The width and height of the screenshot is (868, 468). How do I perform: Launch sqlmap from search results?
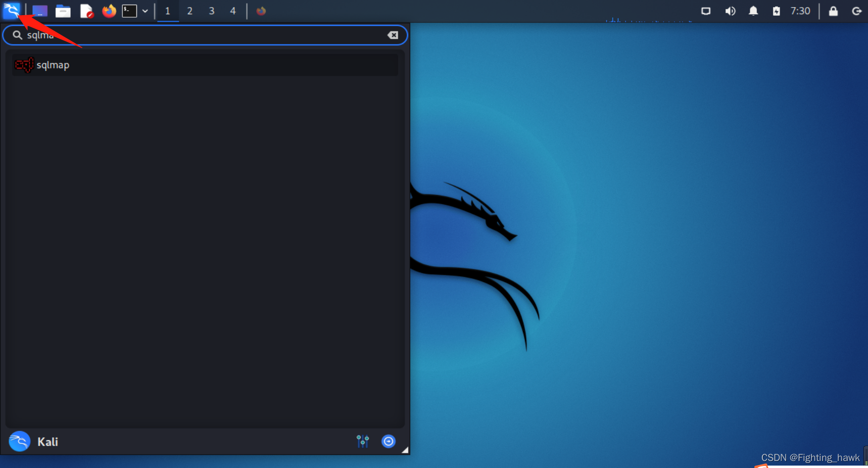click(x=205, y=65)
